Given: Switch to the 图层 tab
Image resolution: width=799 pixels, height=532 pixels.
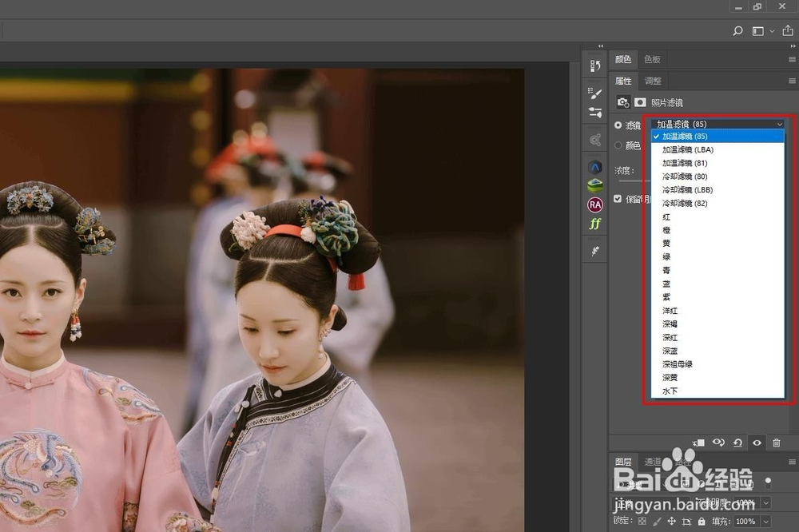Looking at the screenshot, I should click(x=623, y=462).
